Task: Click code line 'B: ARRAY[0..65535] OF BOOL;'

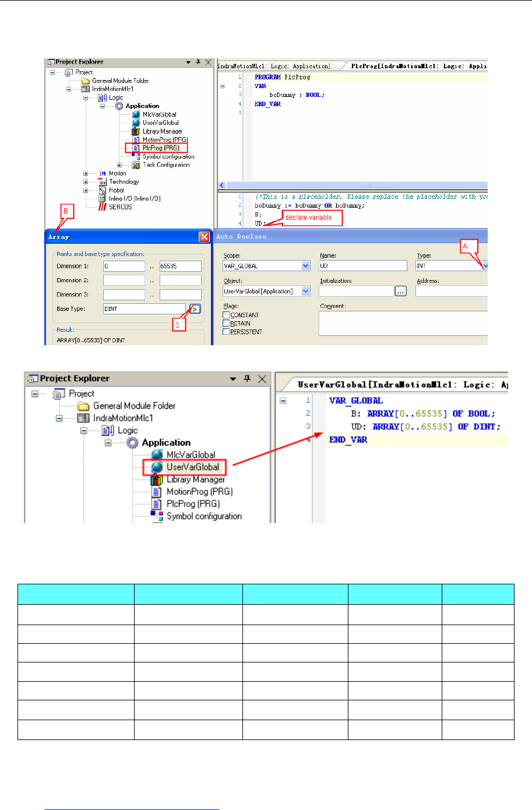Action: click(x=423, y=414)
